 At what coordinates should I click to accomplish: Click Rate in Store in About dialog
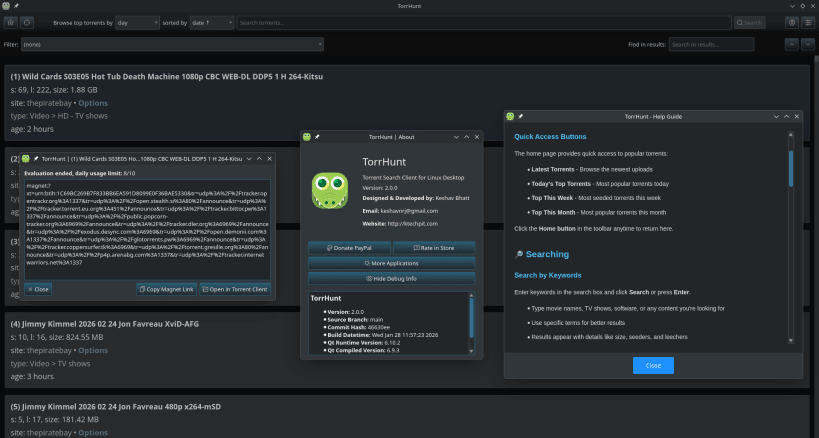pos(434,248)
